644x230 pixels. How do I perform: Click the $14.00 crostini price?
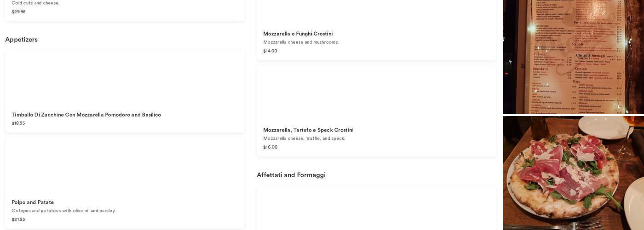coord(270,51)
